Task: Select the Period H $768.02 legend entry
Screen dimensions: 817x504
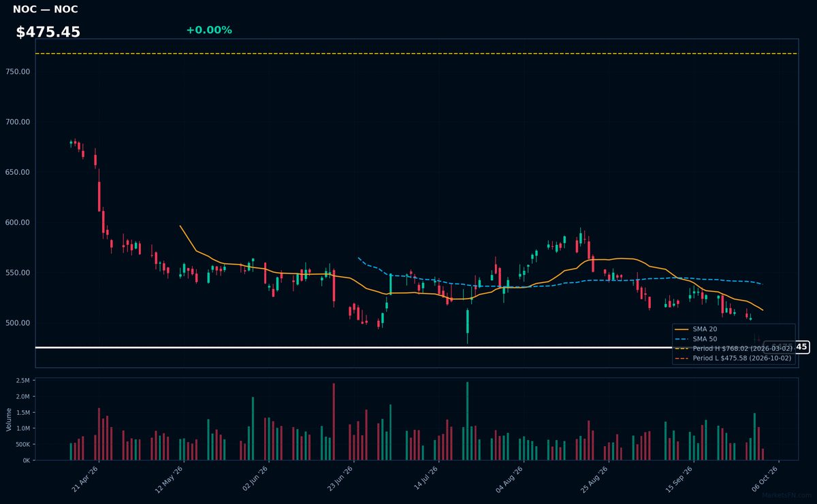Action: point(742,348)
